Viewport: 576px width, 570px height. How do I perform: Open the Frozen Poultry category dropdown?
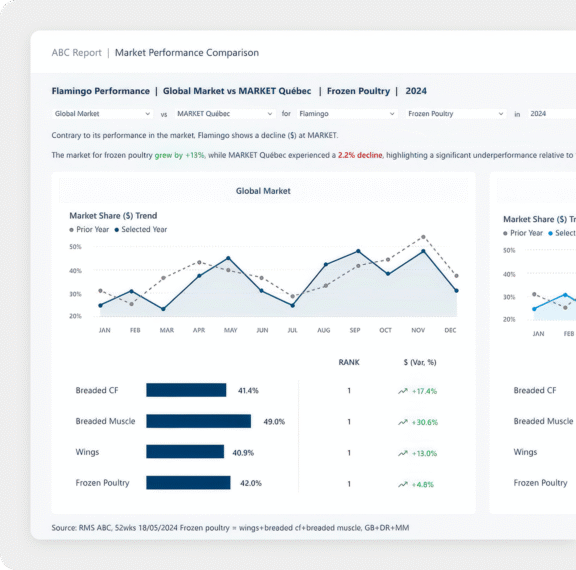[456, 114]
